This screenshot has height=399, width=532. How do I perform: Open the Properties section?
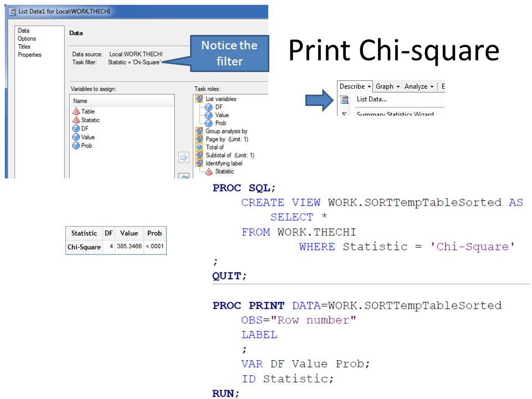[x=29, y=55]
